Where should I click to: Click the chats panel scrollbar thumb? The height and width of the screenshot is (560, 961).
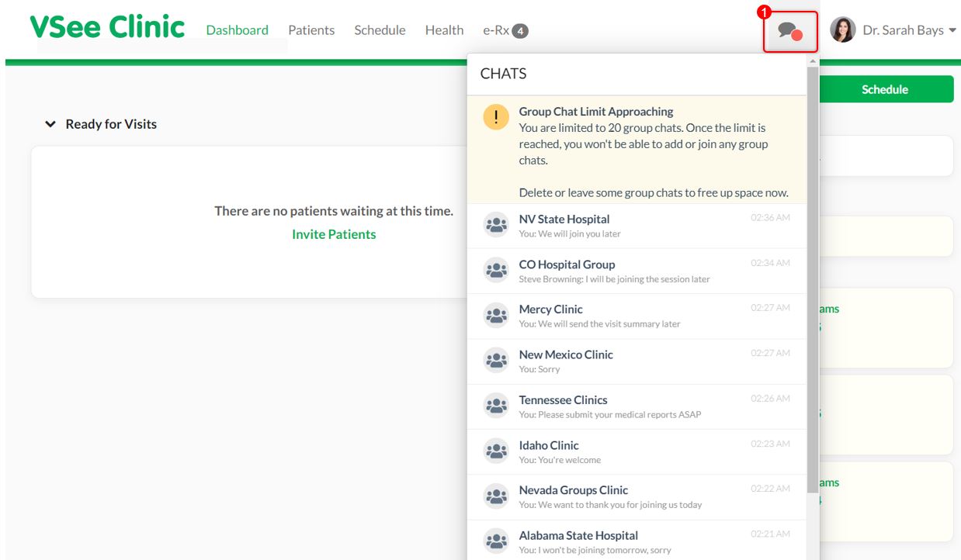pyautogui.click(x=813, y=279)
